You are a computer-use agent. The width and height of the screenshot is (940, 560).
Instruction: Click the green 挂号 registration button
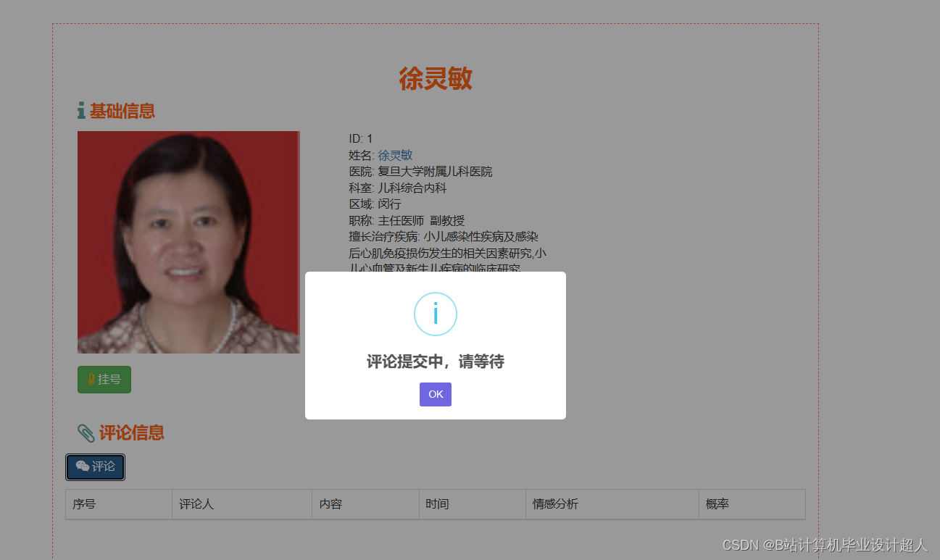[x=104, y=379]
